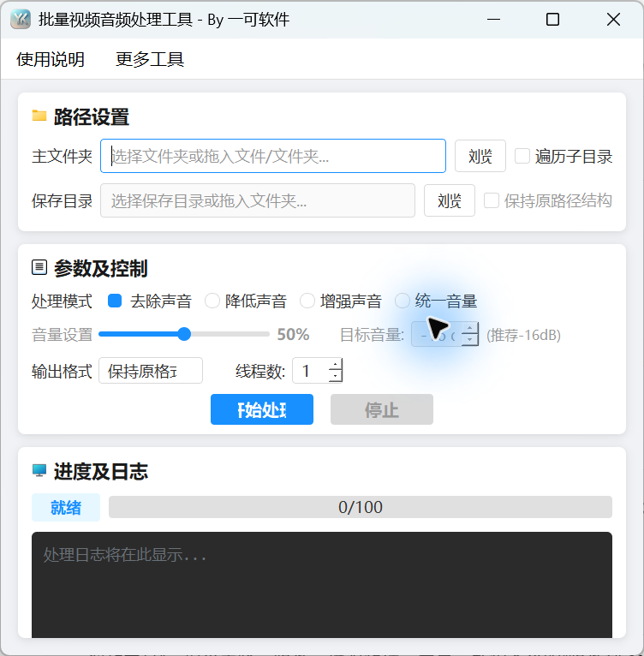Viewport: 644px width, 656px height.
Task: Close the application window
Action: (x=613, y=19)
